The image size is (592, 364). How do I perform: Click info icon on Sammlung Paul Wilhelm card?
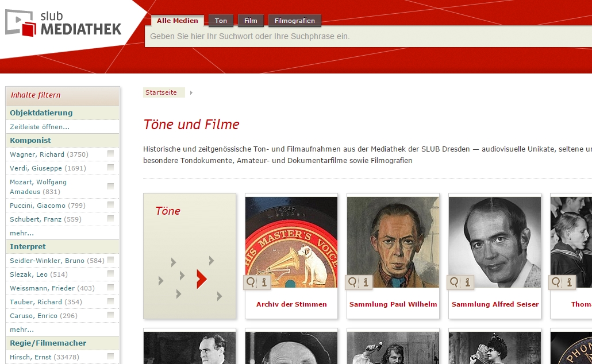click(366, 282)
